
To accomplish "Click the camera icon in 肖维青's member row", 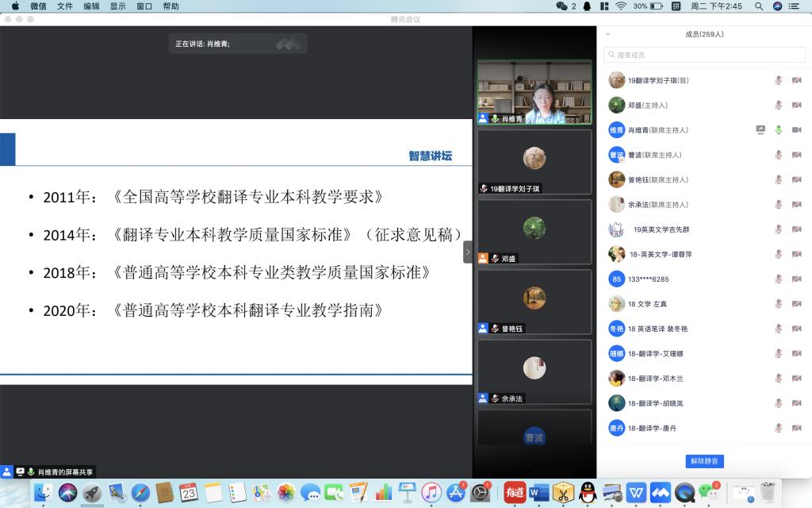I will click(x=796, y=129).
